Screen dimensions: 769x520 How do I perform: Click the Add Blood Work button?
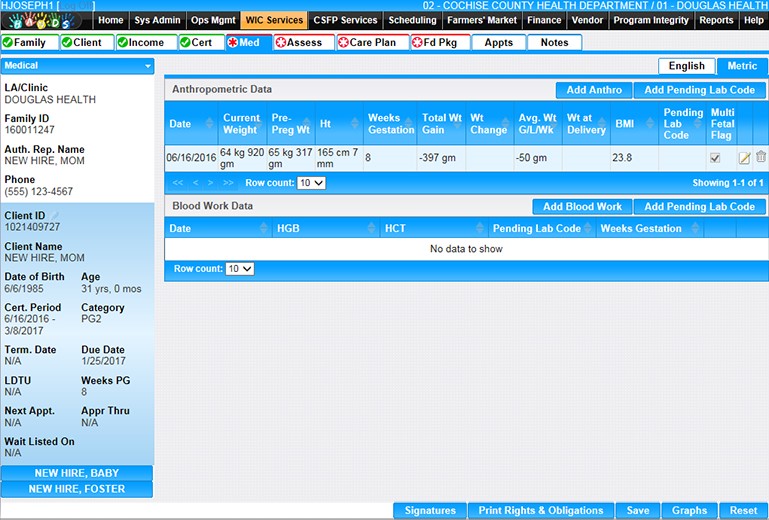(582, 207)
